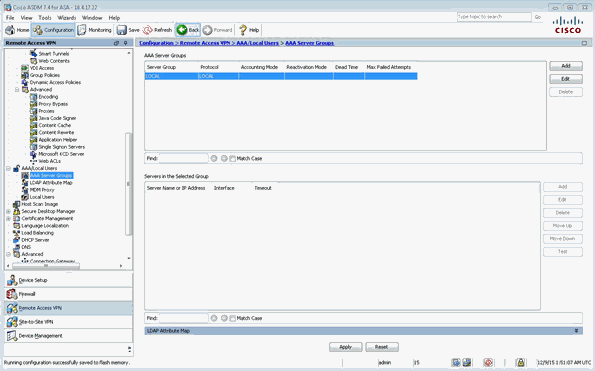595x371 pixels.
Task: Click the status bar lock icon
Action: pos(521,363)
